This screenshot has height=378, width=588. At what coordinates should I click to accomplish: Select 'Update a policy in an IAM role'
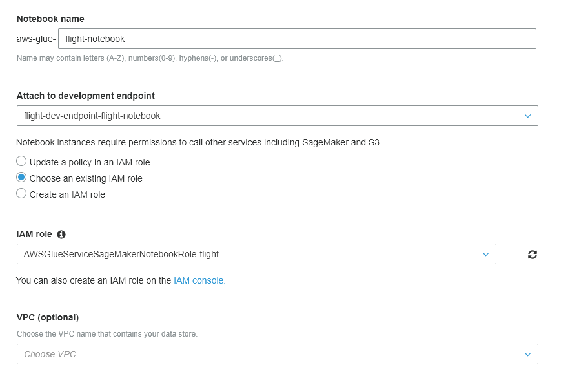pyautogui.click(x=22, y=162)
